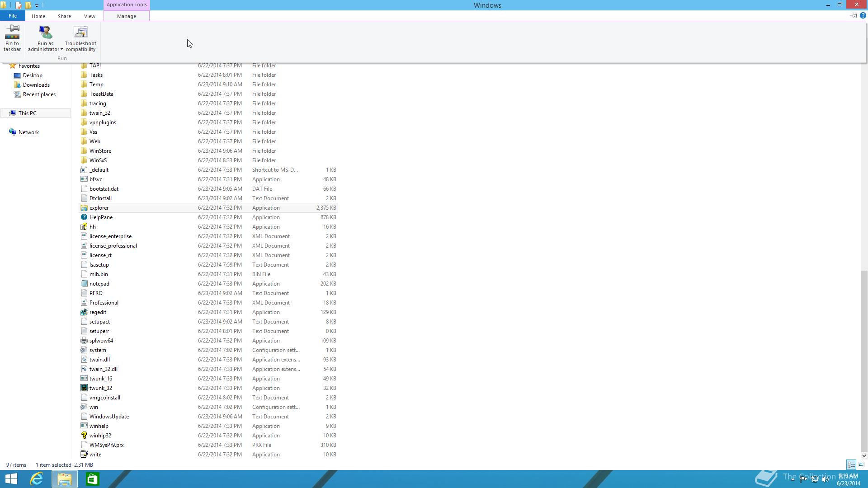Click the volume speaker tray icon
Viewport: 868px width, 488px height.
826,479
